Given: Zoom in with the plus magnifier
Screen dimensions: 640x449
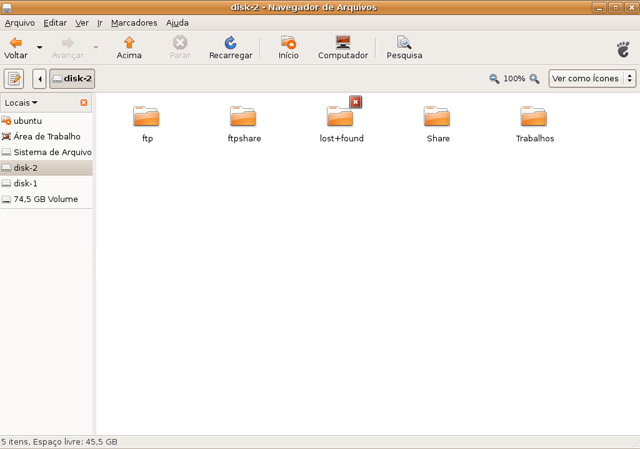Looking at the screenshot, I should pos(534,78).
